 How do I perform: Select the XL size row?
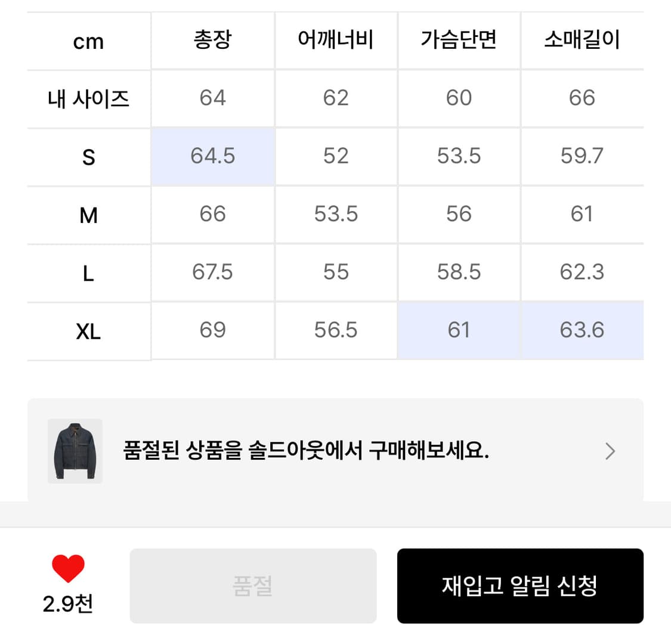tap(88, 331)
